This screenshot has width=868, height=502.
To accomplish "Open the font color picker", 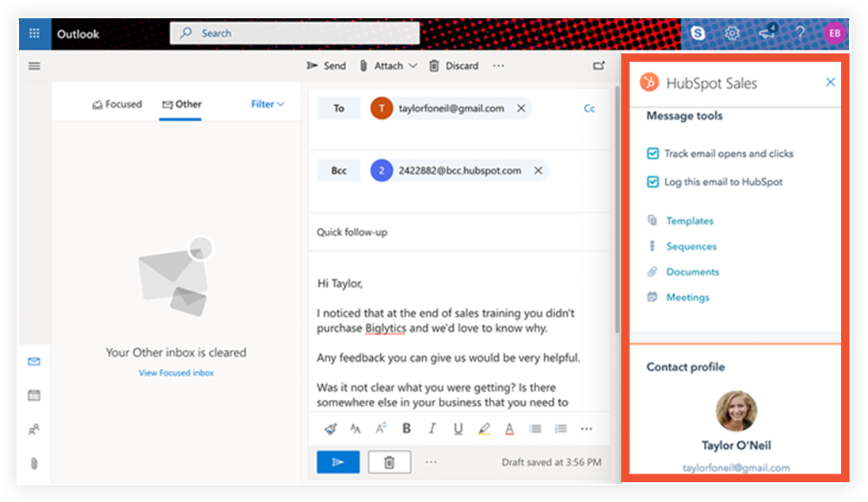I will pos(509,428).
